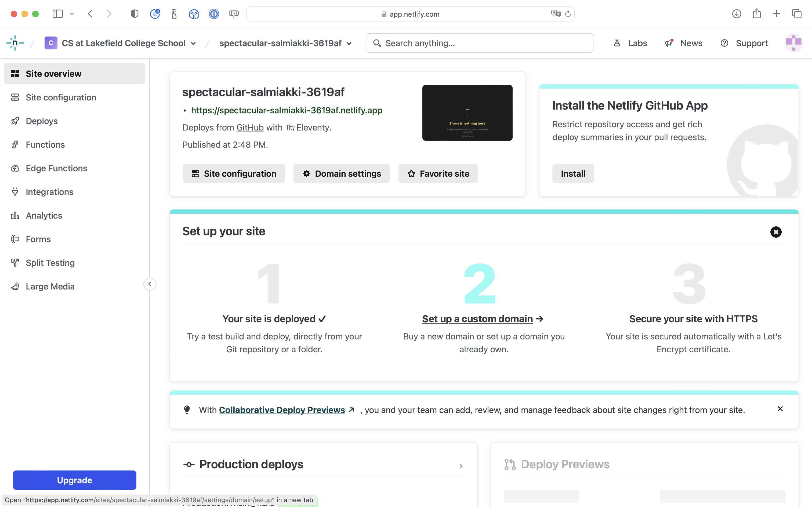Click the Integrations icon in sidebar
This screenshot has height=507, width=812.
pos(16,191)
